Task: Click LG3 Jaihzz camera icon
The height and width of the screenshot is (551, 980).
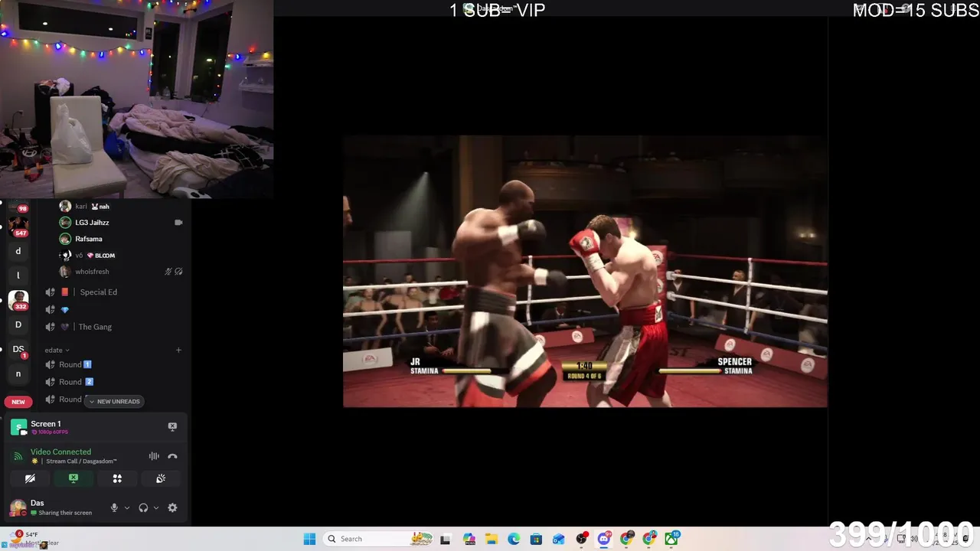Action: 178,222
